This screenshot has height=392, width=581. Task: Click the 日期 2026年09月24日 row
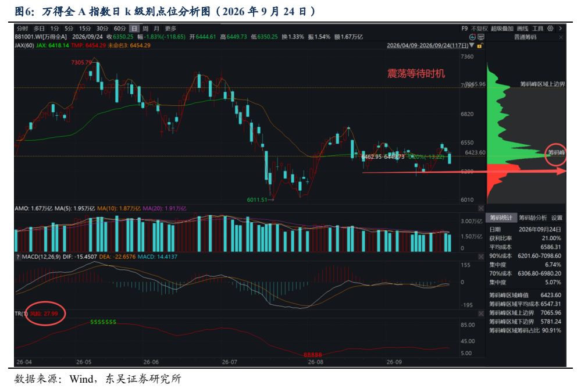point(525,229)
